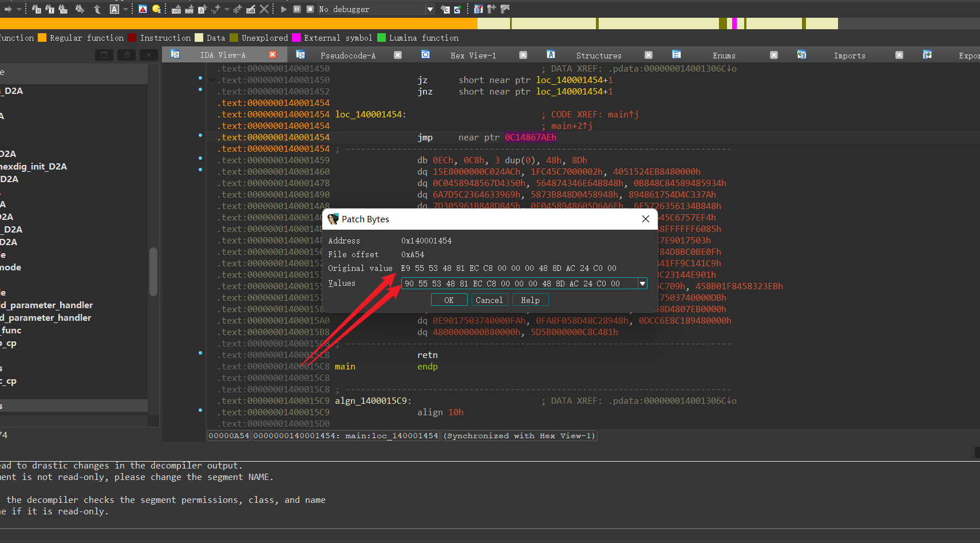Image resolution: width=980 pixels, height=543 pixels.
Task: Click the jmp operand 0C14867AEh
Action: coord(530,137)
